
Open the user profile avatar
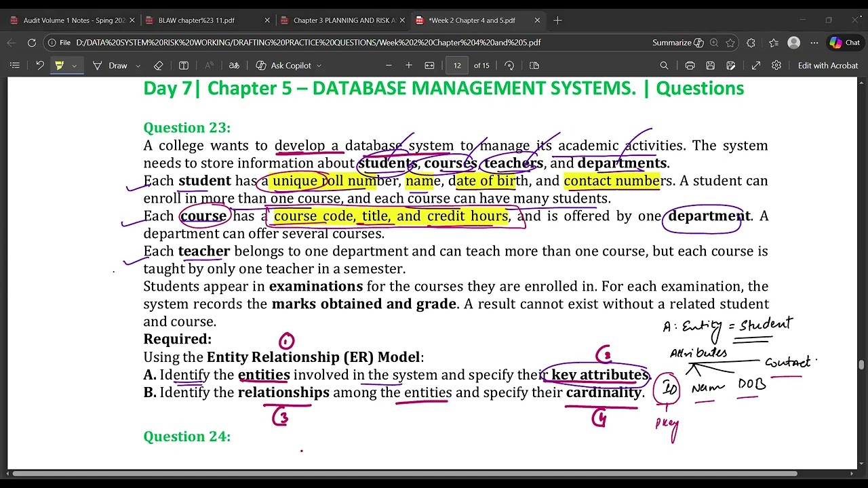point(793,43)
